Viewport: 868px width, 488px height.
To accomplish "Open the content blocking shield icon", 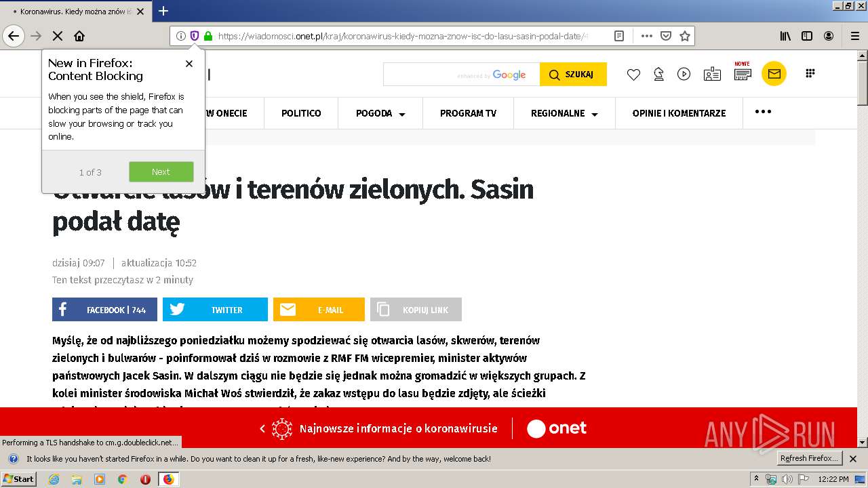I will tap(195, 36).
